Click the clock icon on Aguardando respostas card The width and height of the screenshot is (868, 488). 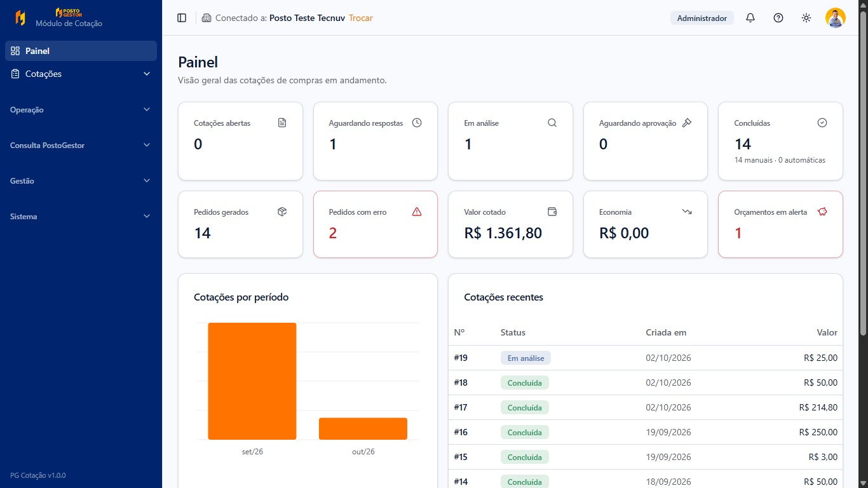tap(417, 123)
